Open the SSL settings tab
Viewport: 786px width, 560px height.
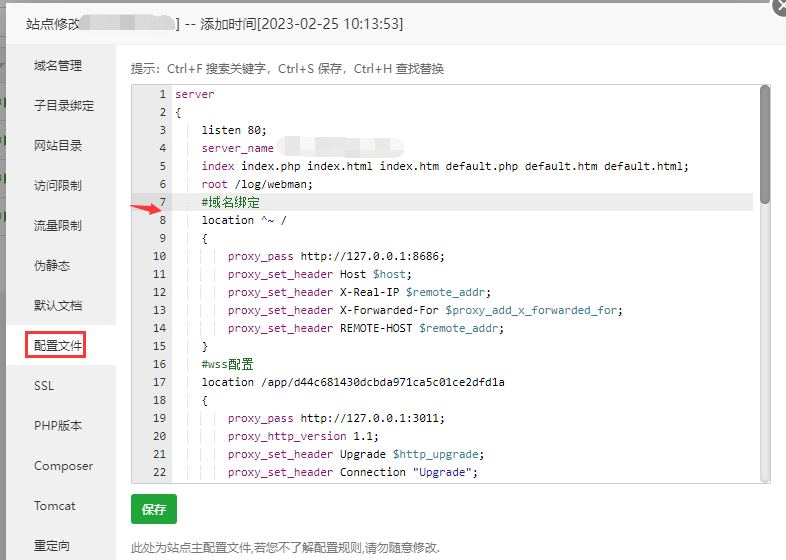tap(44, 386)
